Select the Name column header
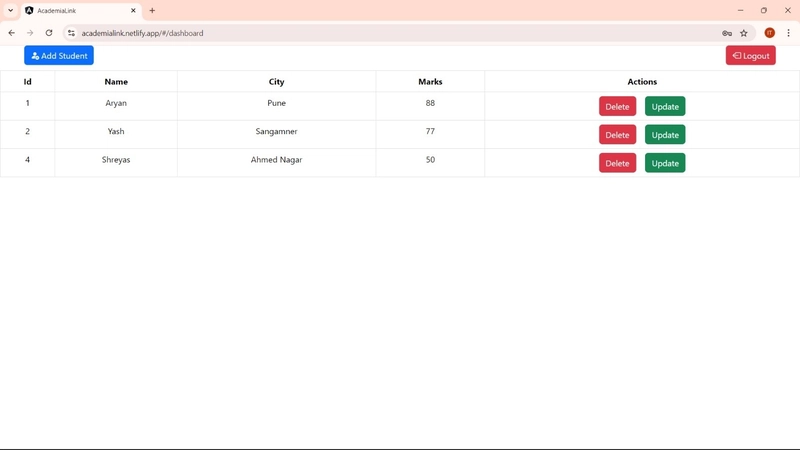This screenshot has width=800, height=450. click(116, 82)
